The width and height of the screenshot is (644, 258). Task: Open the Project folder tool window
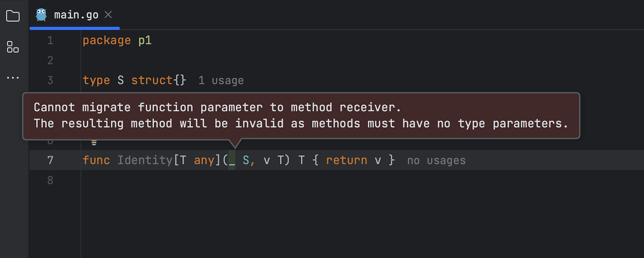13,16
